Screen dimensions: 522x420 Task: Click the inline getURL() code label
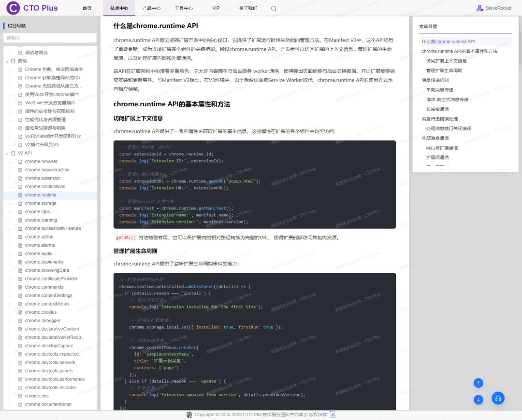click(126, 238)
